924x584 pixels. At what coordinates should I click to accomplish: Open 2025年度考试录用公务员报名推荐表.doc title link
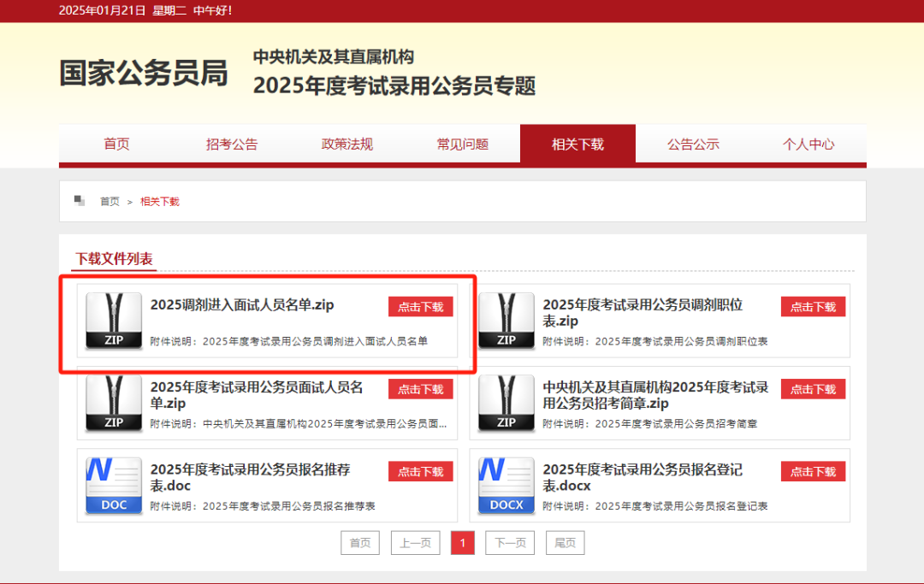(250, 477)
